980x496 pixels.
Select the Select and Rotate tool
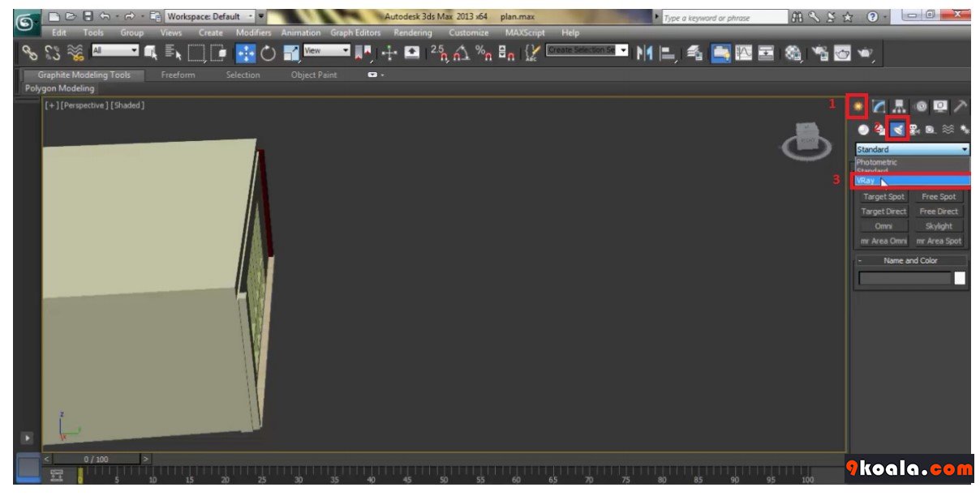[x=268, y=53]
